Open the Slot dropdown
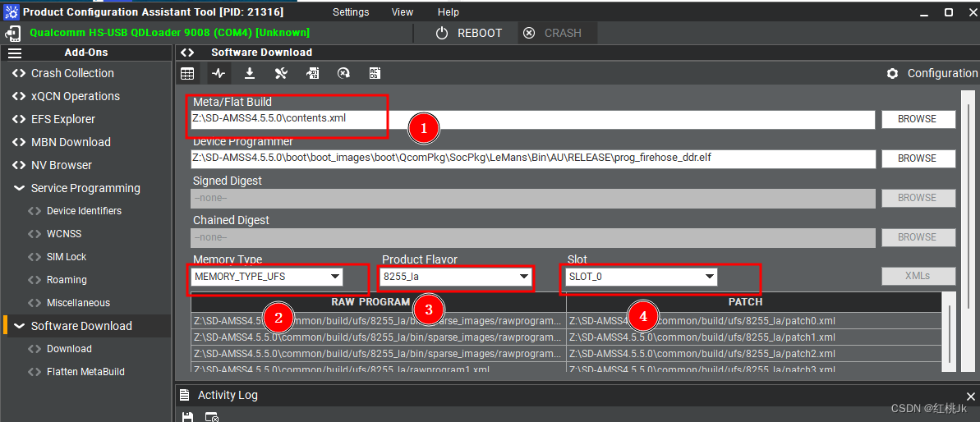The height and width of the screenshot is (422, 980). click(642, 277)
